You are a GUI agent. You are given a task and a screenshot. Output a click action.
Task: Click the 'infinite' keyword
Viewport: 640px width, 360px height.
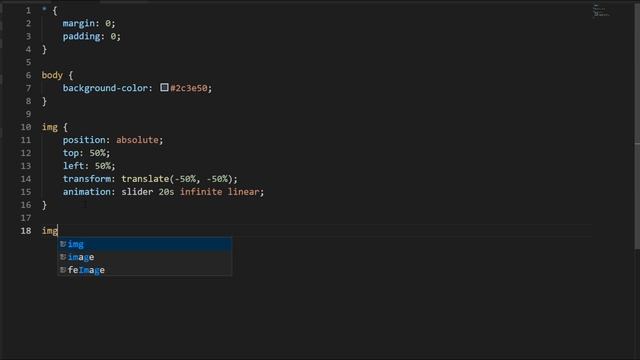coord(201,192)
